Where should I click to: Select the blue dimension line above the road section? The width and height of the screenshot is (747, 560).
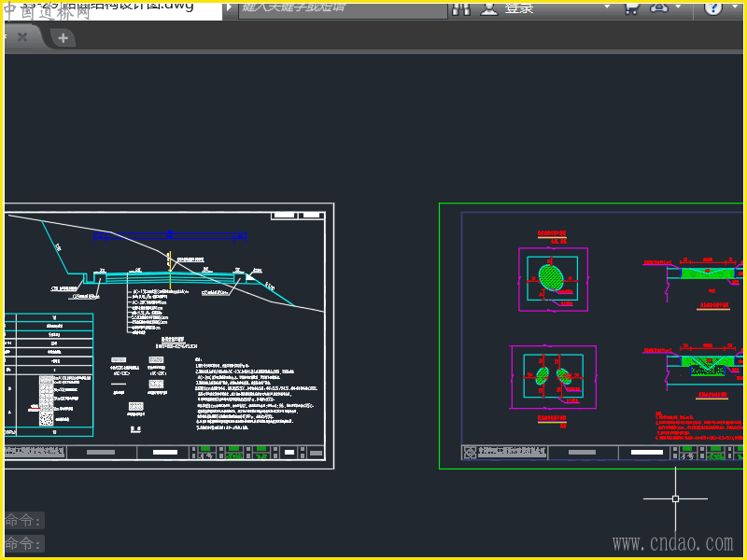pyautogui.click(x=170, y=235)
